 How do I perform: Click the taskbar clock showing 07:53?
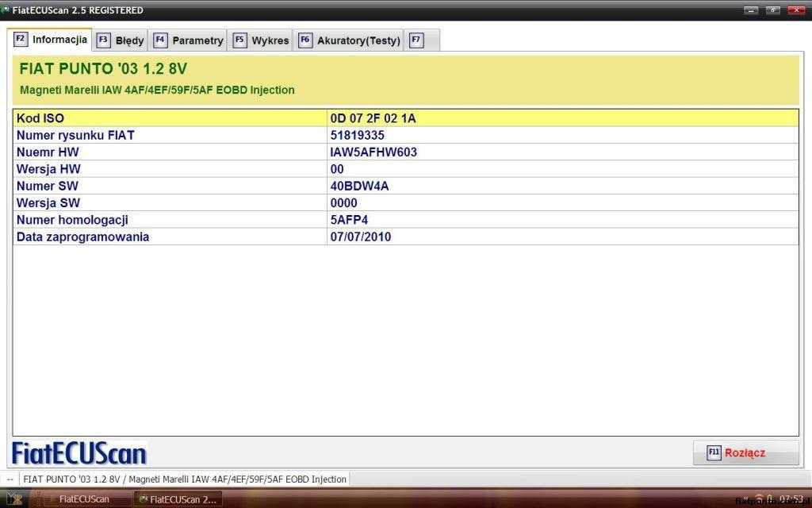[x=791, y=499]
